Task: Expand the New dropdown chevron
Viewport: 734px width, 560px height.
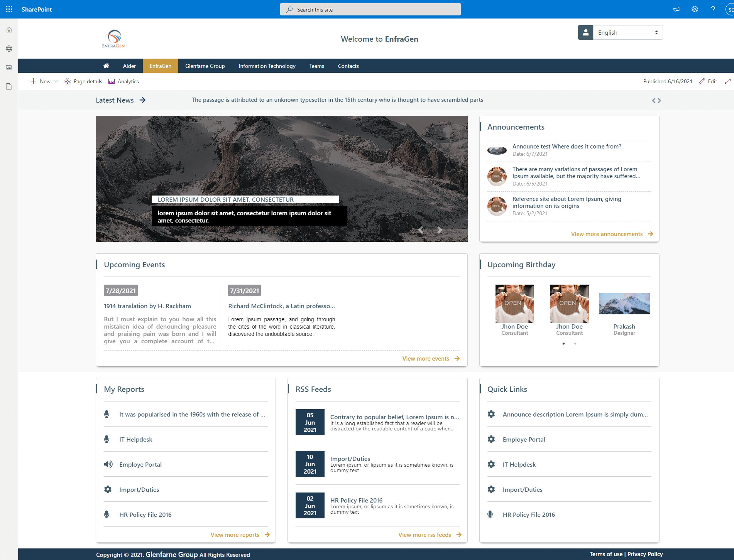Action: [56, 81]
